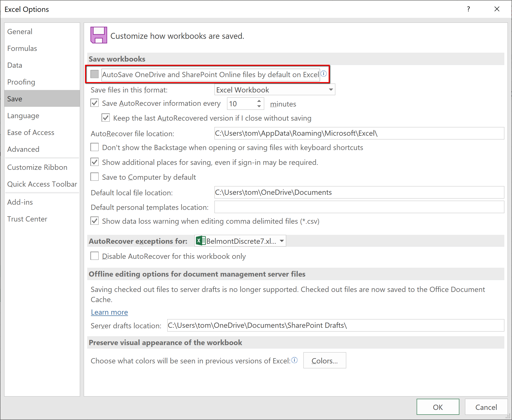Click the Help question mark icon
Viewport: 512px width, 420px height.
(x=469, y=9)
